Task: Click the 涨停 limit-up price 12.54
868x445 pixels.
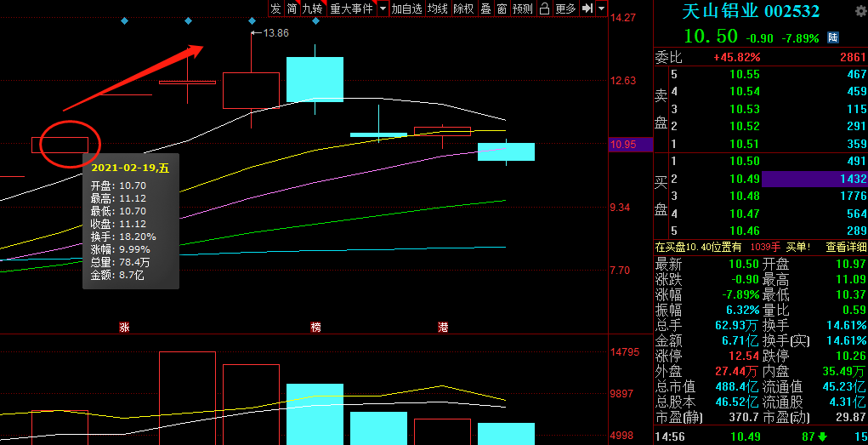Action: (x=745, y=356)
